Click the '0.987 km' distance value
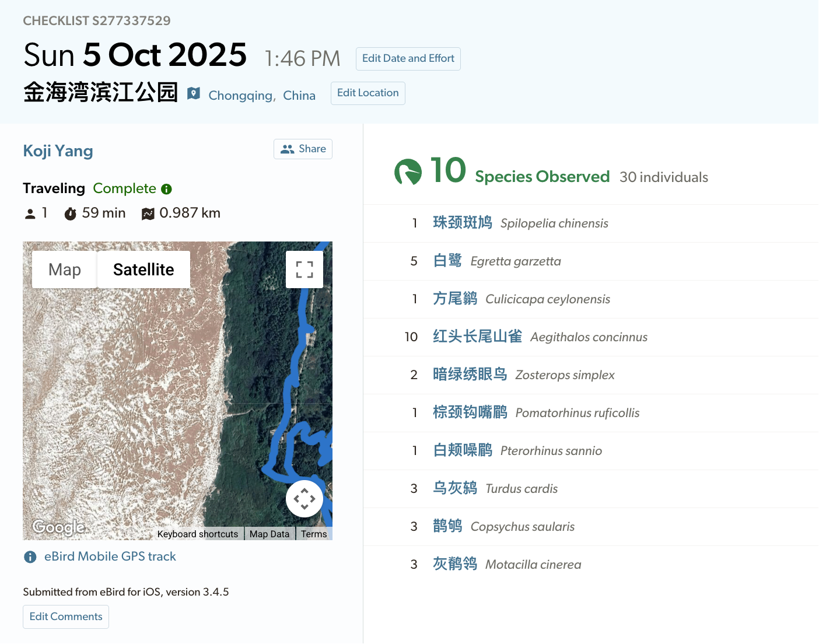This screenshot has width=819, height=644. 190,213
